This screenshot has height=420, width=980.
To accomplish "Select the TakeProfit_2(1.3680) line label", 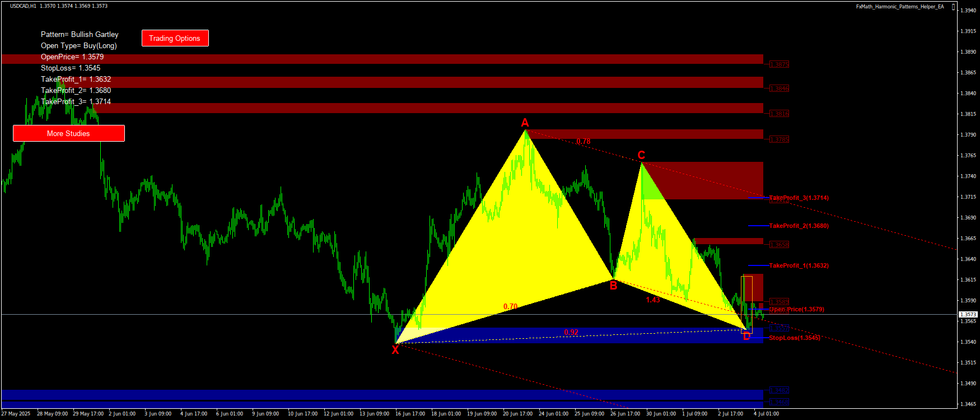I will pos(799,226).
